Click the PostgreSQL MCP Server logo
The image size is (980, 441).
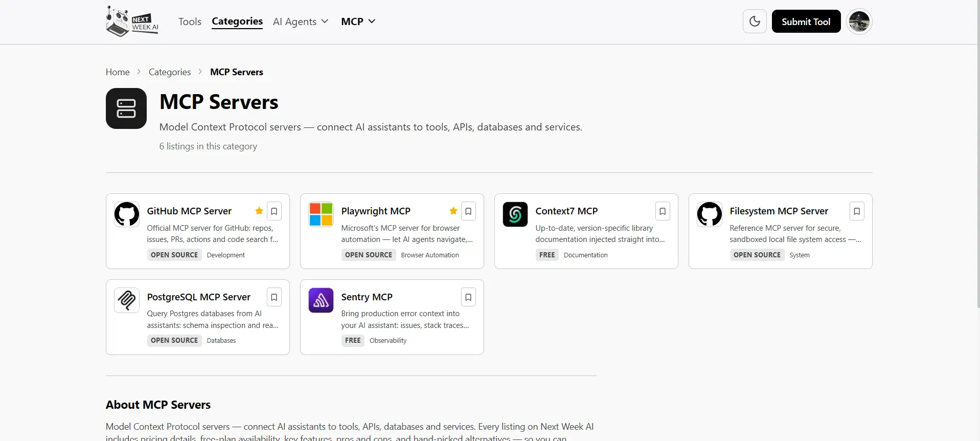127,300
